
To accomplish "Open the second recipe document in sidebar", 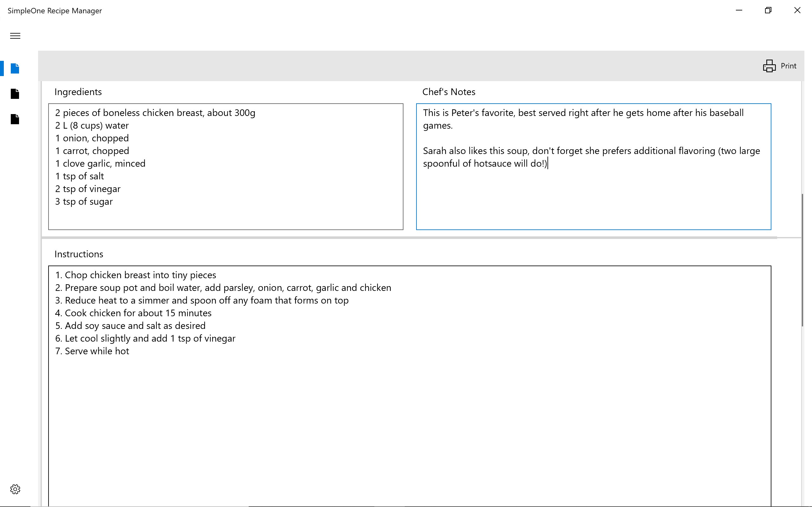I will [15, 94].
